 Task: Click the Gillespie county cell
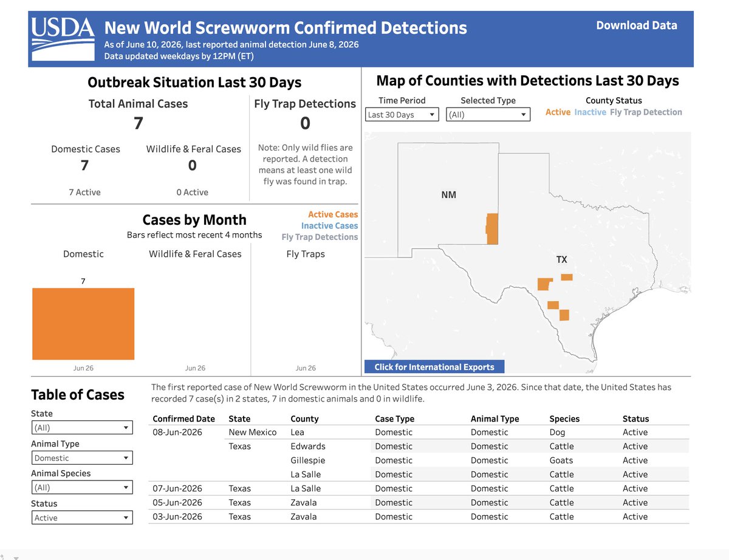308,460
